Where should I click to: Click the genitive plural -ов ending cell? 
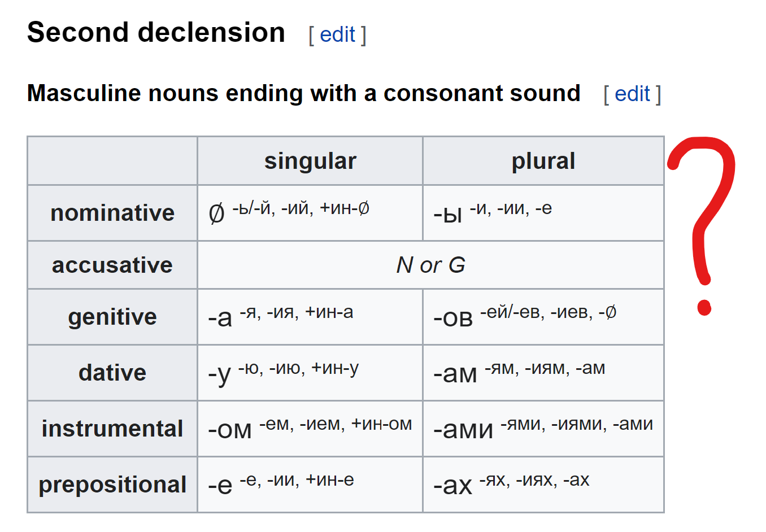pos(543,317)
